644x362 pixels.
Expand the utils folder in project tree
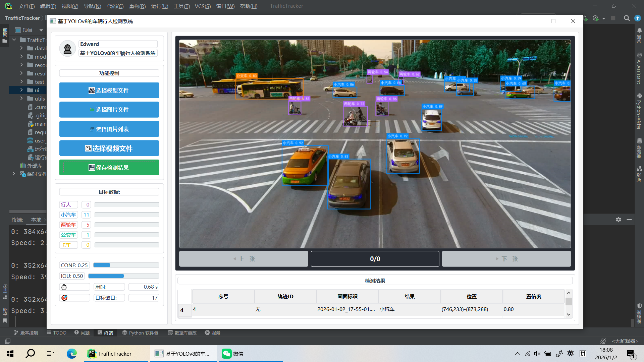coord(21,99)
